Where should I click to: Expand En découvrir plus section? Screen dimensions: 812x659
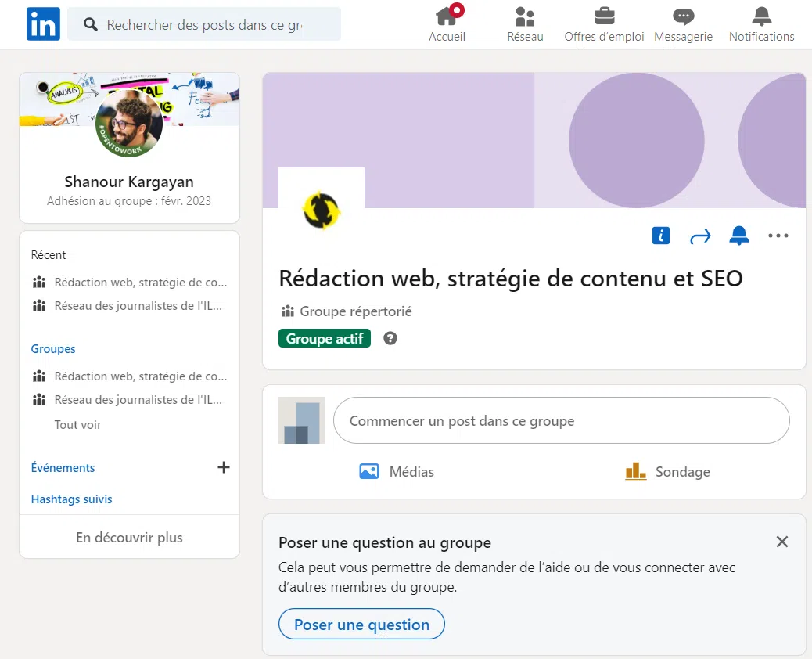pos(129,538)
